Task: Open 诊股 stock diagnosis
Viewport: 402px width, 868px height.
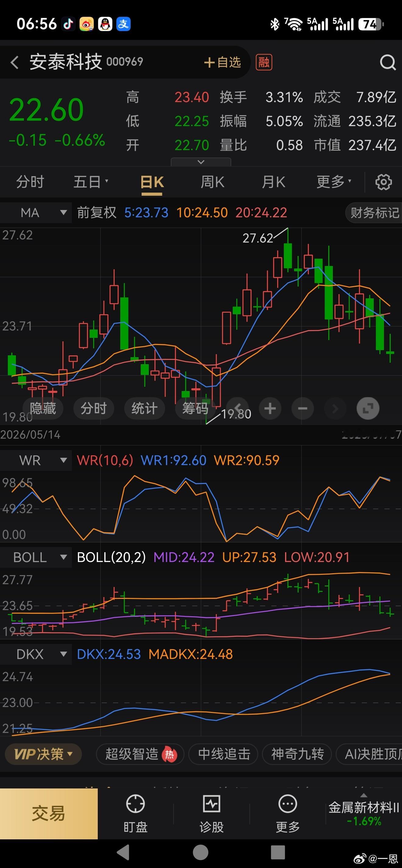Action: 211,814
